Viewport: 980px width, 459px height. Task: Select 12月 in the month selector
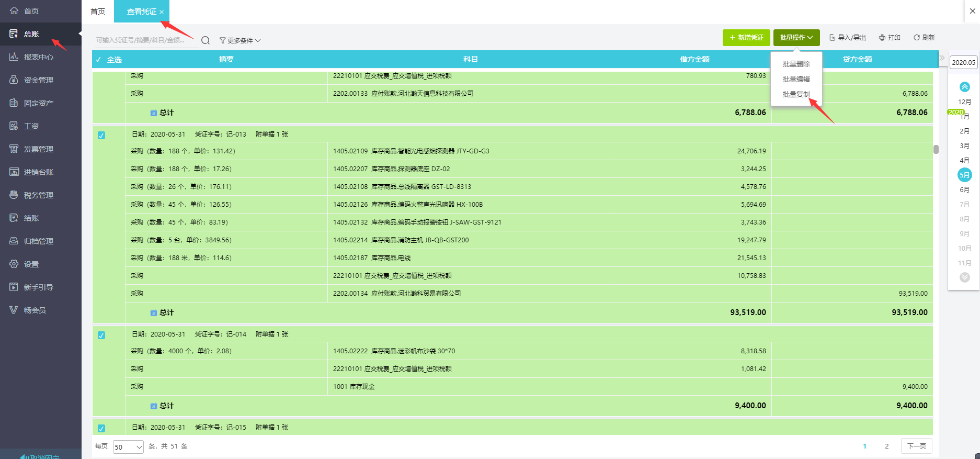pyautogui.click(x=965, y=102)
